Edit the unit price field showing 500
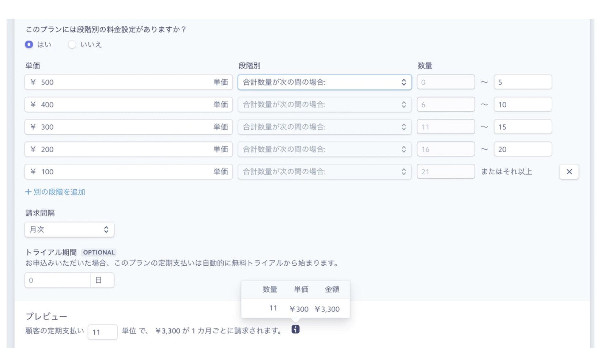The height and width of the screenshot is (364, 601). pos(129,82)
